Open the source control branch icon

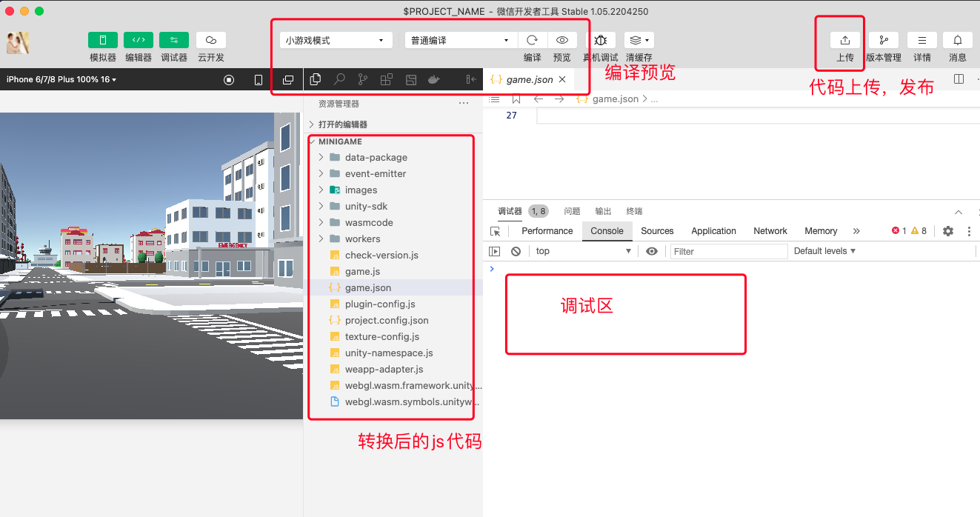(363, 79)
